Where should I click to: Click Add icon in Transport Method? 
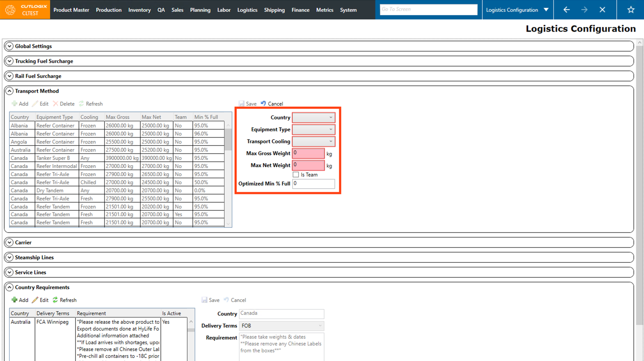coord(15,104)
